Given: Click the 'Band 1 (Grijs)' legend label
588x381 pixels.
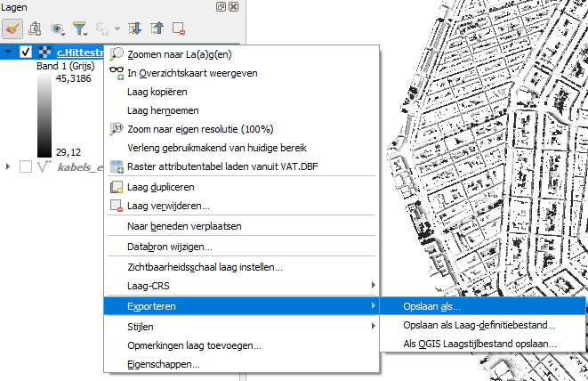Looking at the screenshot, I should click(x=66, y=66).
